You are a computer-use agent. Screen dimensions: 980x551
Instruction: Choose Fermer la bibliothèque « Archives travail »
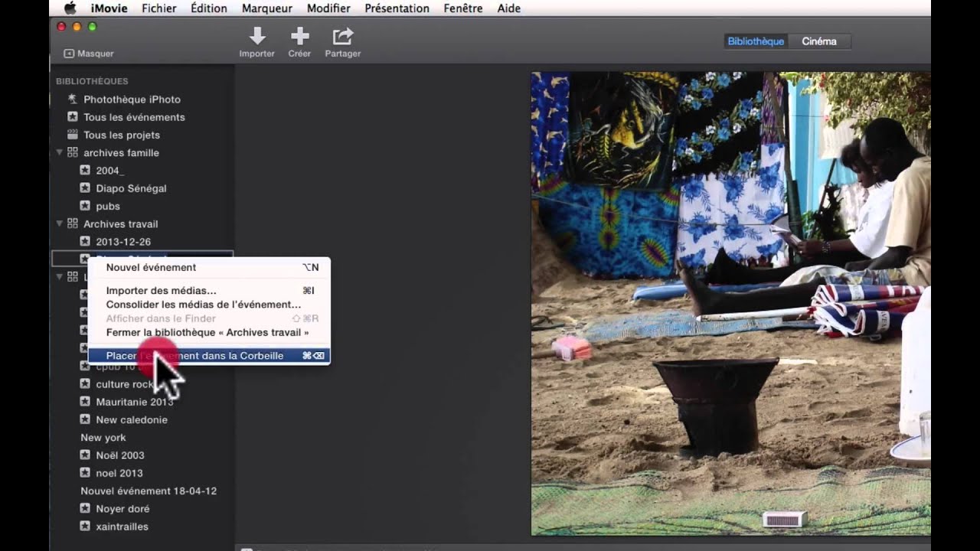click(x=209, y=333)
